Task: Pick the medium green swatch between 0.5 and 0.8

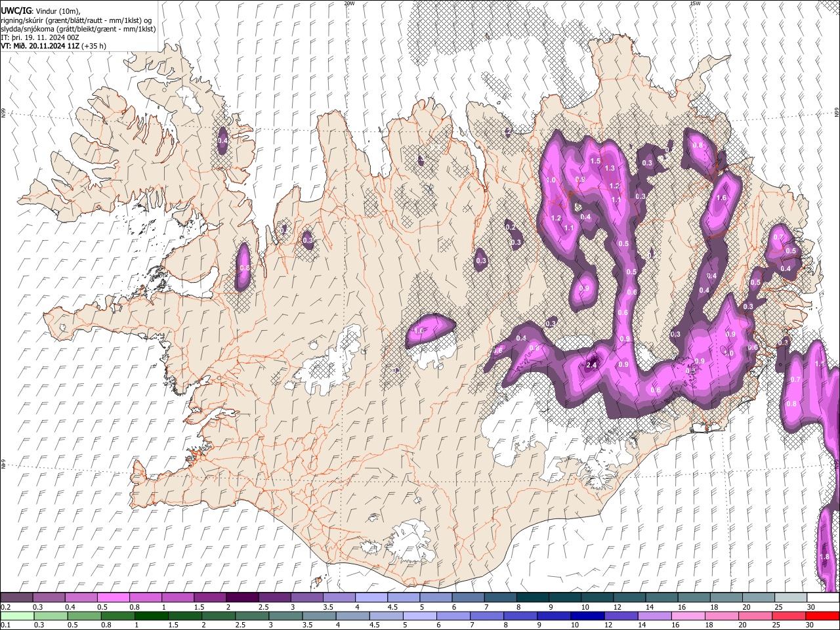Action: (x=84, y=616)
